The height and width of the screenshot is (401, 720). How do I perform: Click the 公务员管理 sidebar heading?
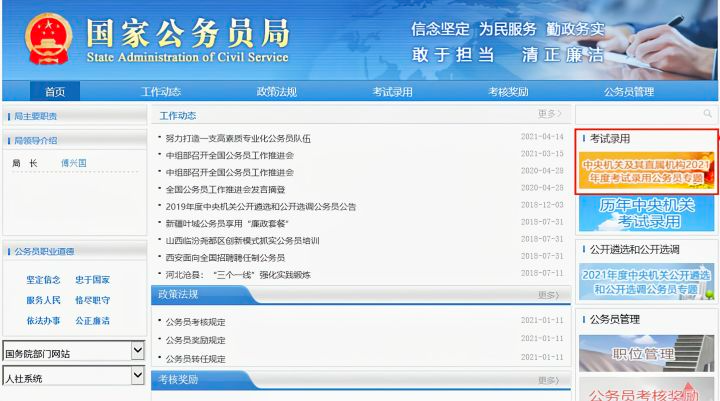[x=615, y=319]
